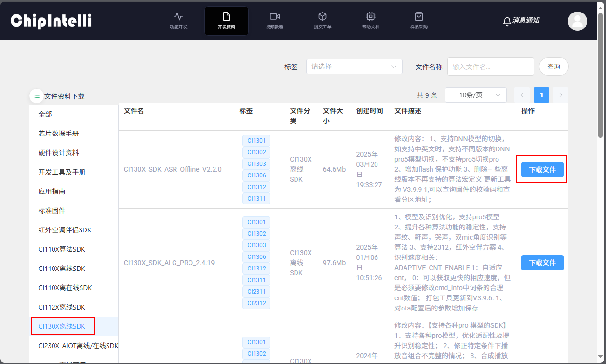606x364 pixels.
Task: Click 共 9 条 total count text
Action: coord(427,95)
